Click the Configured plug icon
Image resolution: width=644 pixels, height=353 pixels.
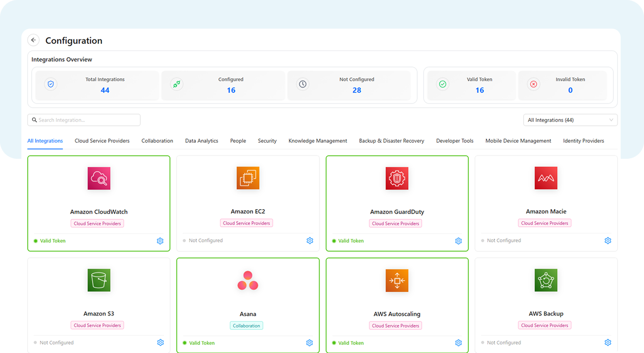point(177,84)
